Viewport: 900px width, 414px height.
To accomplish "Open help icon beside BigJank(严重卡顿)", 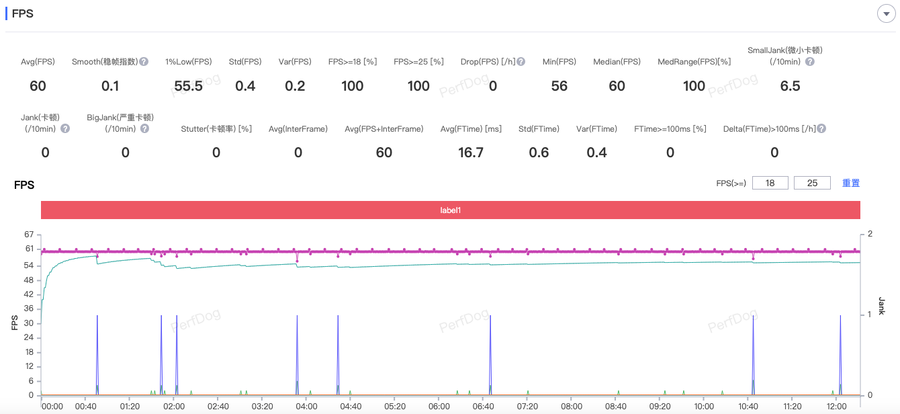I will click(x=144, y=128).
